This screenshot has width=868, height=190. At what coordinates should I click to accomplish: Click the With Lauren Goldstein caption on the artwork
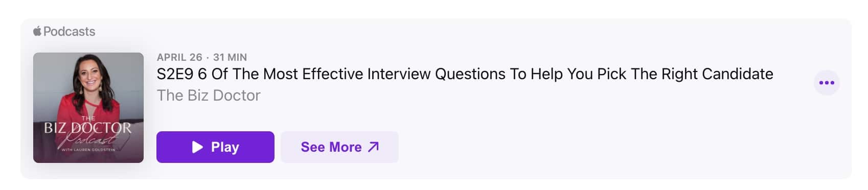88,150
